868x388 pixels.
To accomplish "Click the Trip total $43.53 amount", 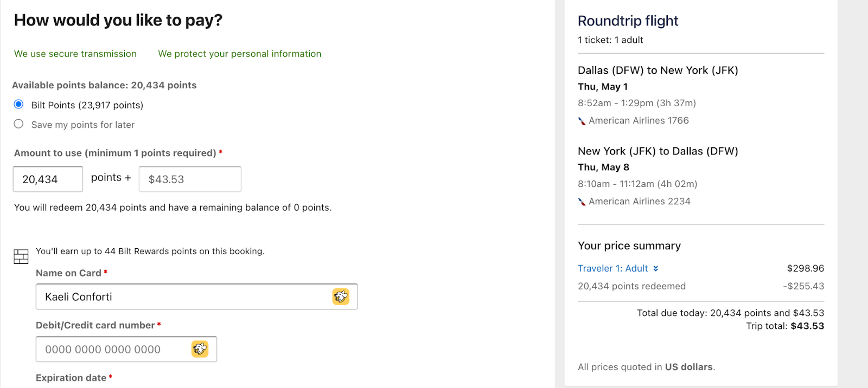I will (807, 326).
